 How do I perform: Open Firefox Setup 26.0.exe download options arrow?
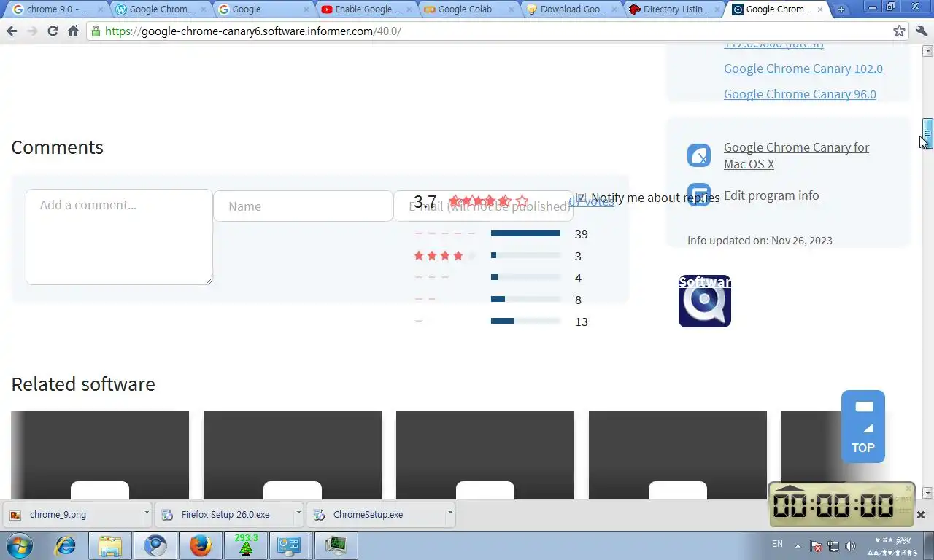click(298, 513)
